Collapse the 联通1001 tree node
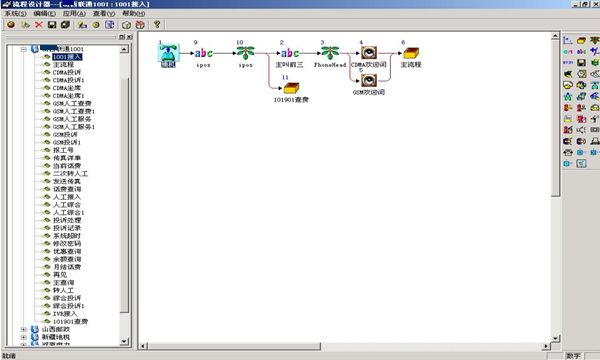This screenshot has width=600, height=360. 24,49
